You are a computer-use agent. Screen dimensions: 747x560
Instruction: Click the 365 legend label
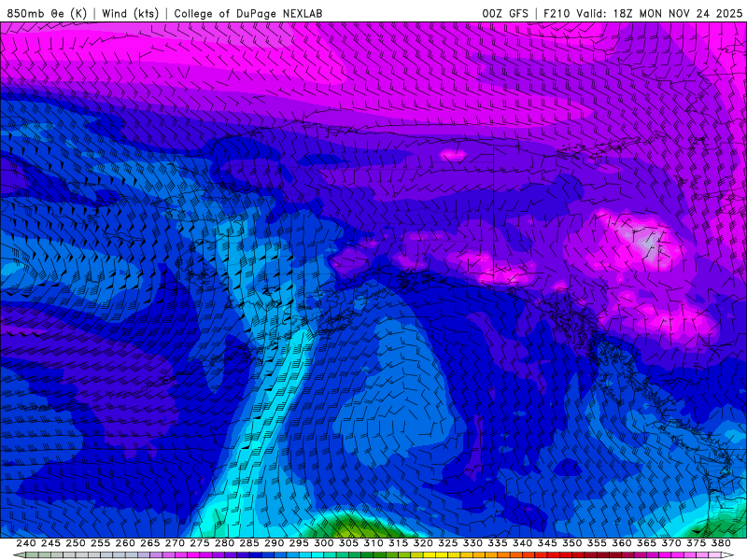646,543
